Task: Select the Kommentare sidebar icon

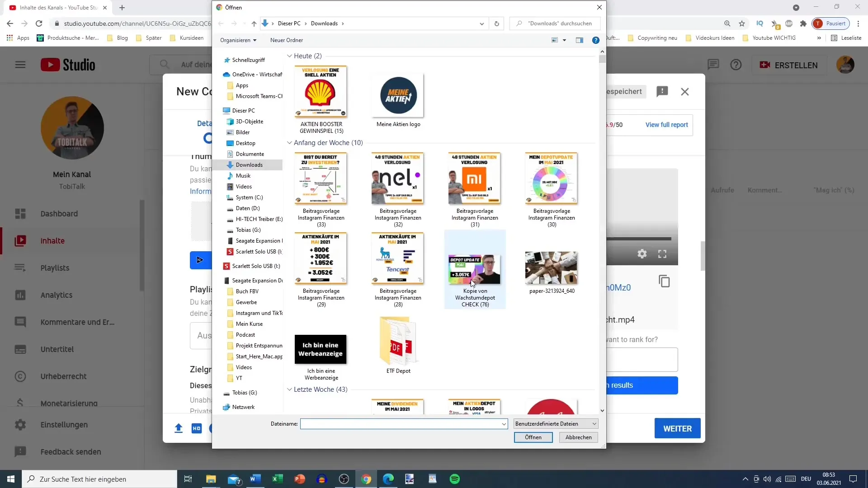Action: (20, 322)
